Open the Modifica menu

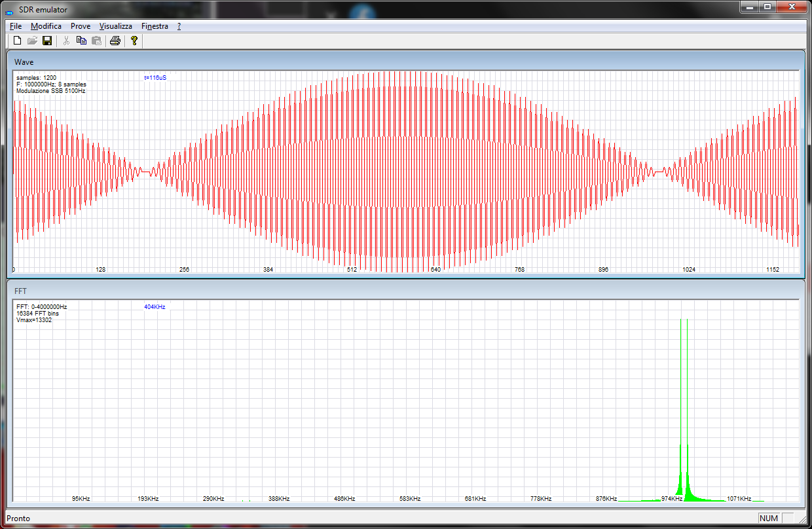(x=46, y=26)
